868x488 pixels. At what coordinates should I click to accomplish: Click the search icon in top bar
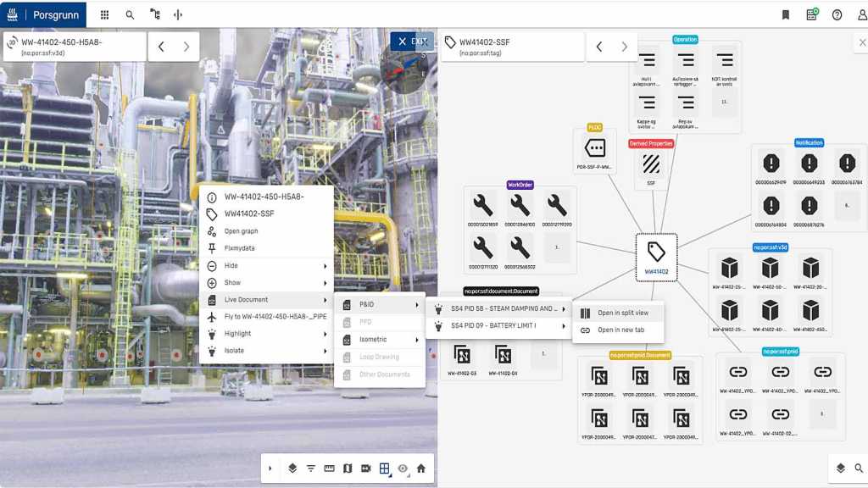(x=130, y=15)
